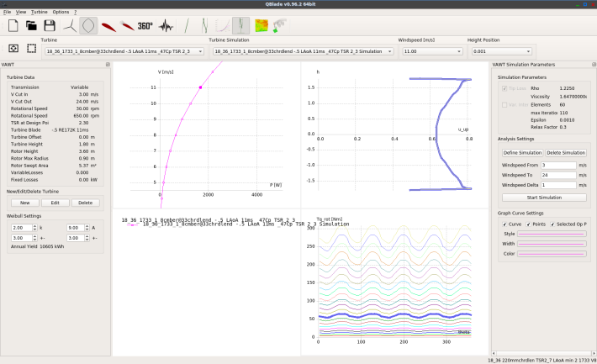Open the Turbine selection dropdown
597x364 pixels.
click(124, 51)
